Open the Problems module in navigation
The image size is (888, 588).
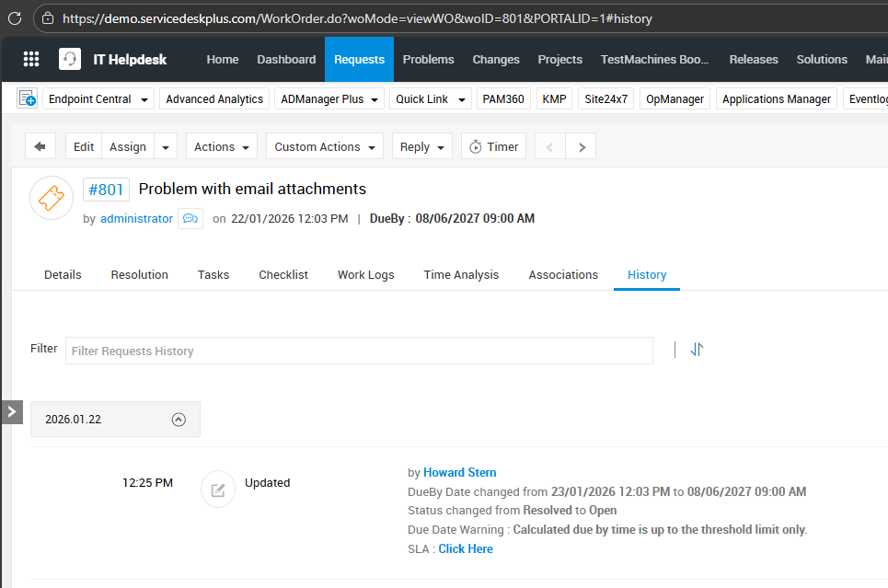coord(428,60)
